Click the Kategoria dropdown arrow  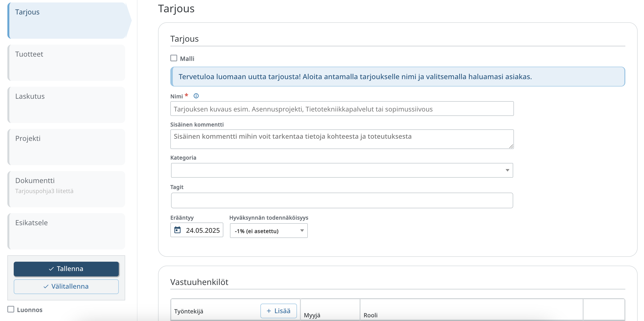(x=507, y=170)
